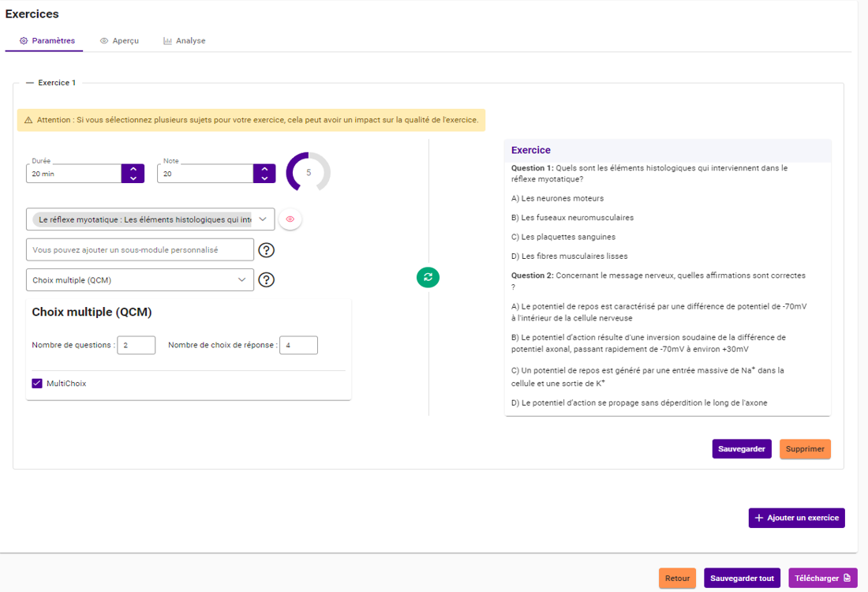
Task: Decrease Durée using the down arrow
Action: [x=133, y=178]
